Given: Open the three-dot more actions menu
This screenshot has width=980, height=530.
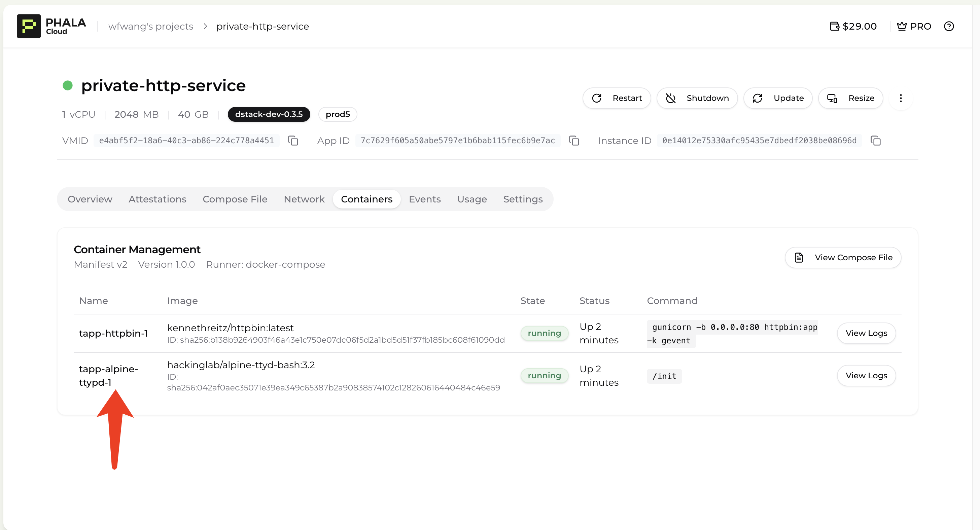Looking at the screenshot, I should point(901,98).
